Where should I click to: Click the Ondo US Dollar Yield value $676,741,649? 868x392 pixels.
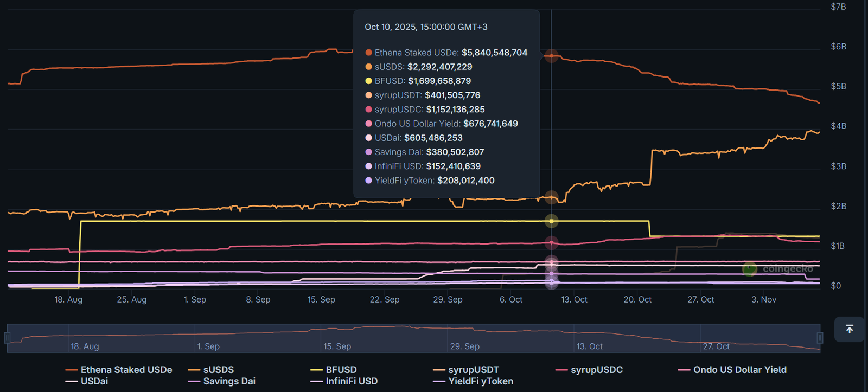pyautogui.click(x=490, y=124)
